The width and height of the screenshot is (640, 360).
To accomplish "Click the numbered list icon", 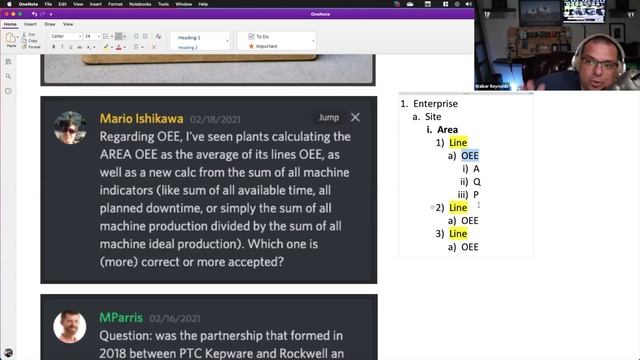I will click(x=118, y=36).
